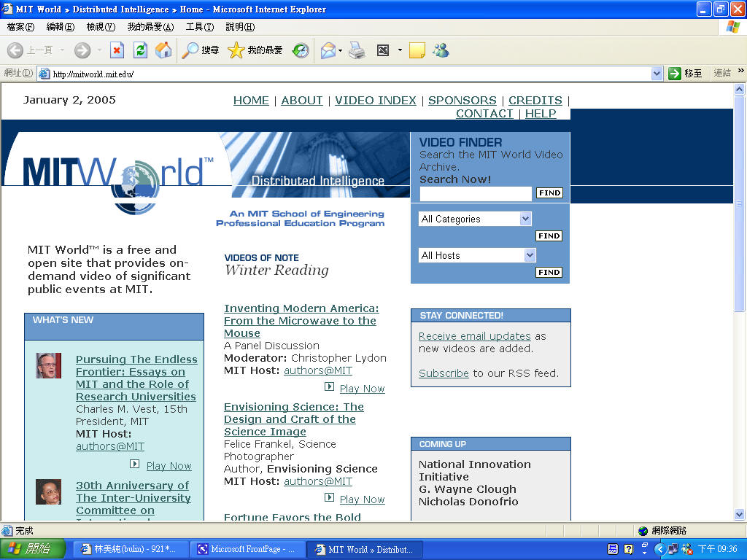This screenshot has width=747, height=560.
Task: Open the address bar URL history dropdown
Action: (657, 74)
